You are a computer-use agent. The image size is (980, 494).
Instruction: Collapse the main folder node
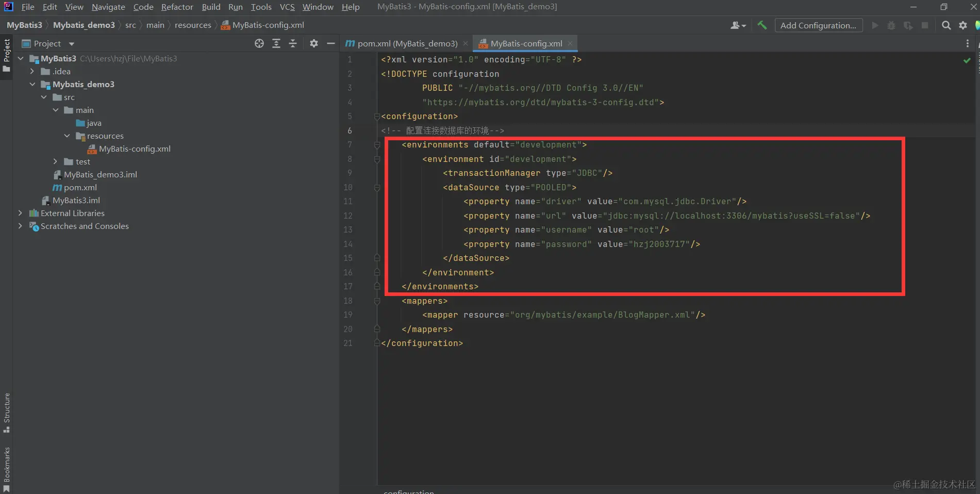point(56,110)
